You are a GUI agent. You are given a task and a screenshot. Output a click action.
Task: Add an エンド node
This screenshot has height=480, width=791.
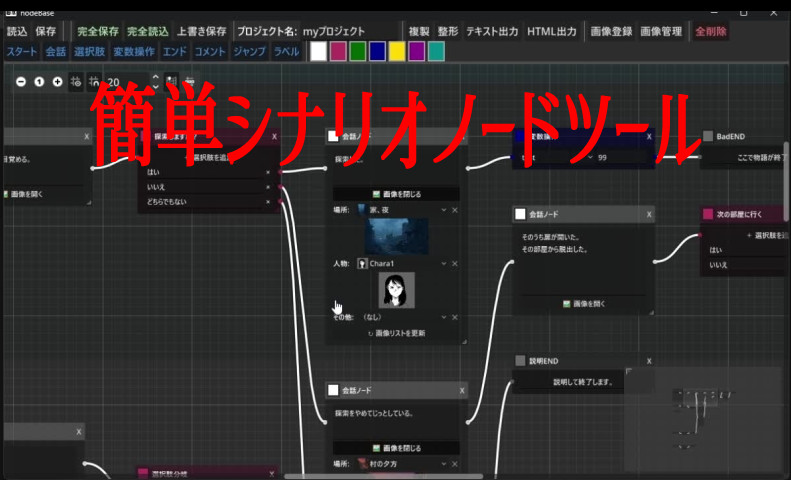point(175,51)
